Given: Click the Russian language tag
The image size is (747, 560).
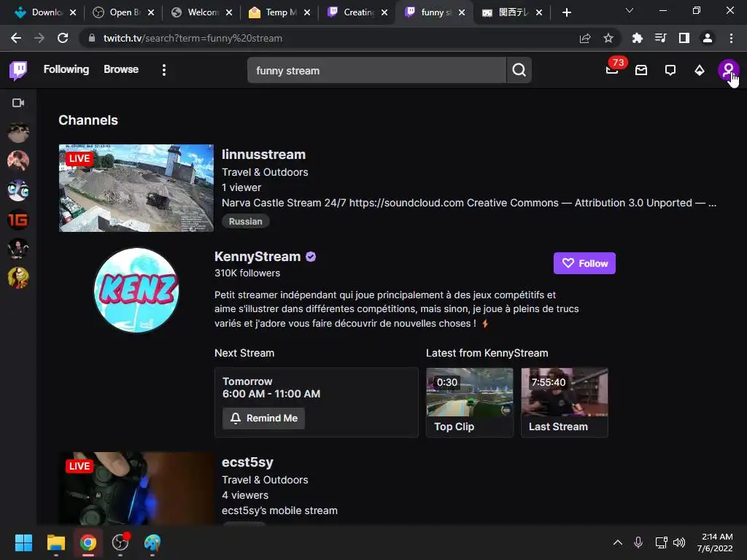Looking at the screenshot, I should (x=245, y=222).
